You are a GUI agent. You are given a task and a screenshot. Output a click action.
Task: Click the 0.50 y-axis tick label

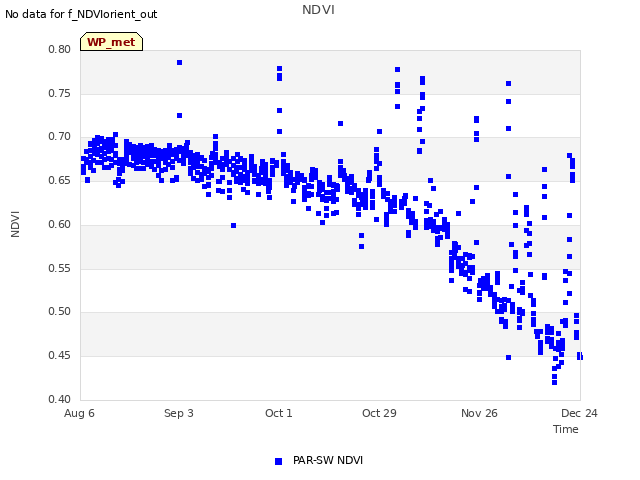click(60, 311)
